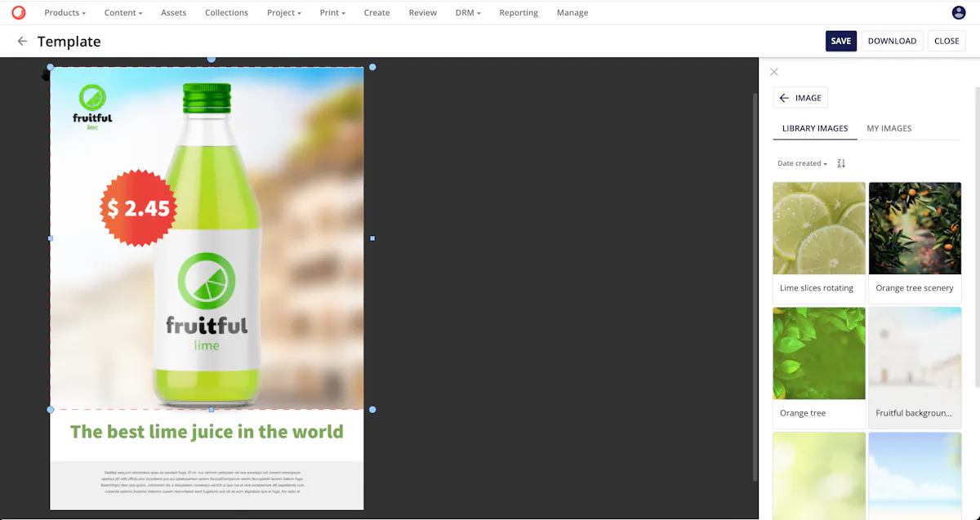Toggle the sort order A-Z icon

(841, 163)
